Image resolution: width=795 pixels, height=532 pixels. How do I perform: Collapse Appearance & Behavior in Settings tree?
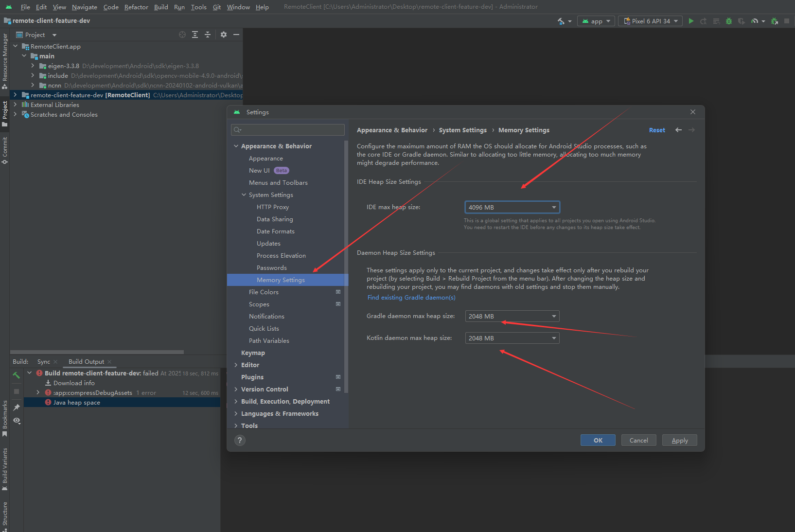point(236,146)
